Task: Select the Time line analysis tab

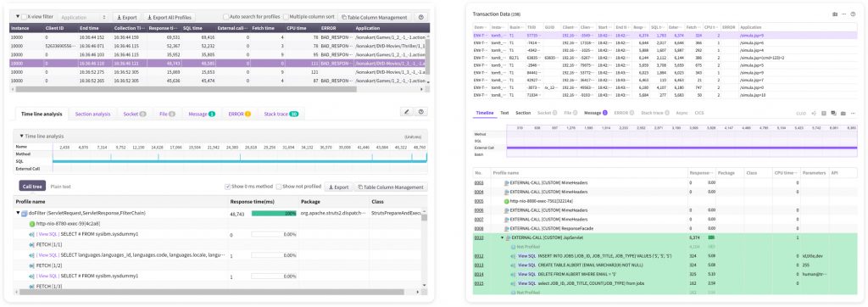Action: [42, 114]
